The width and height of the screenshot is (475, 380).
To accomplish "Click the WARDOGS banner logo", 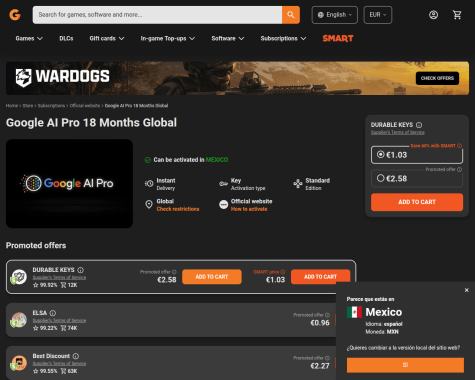I will (62, 77).
